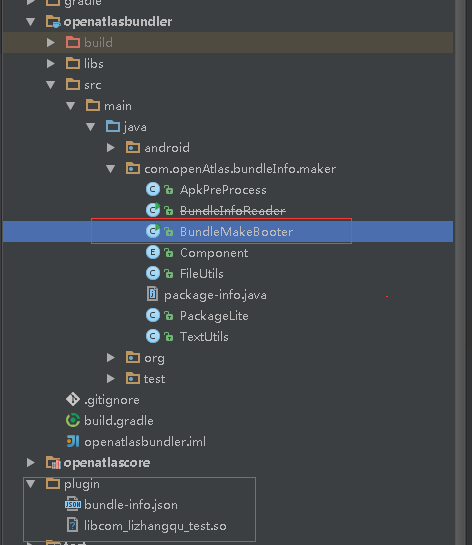Expand the libs folder arrow
This screenshot has width=472, height=545.
[51, 64]
